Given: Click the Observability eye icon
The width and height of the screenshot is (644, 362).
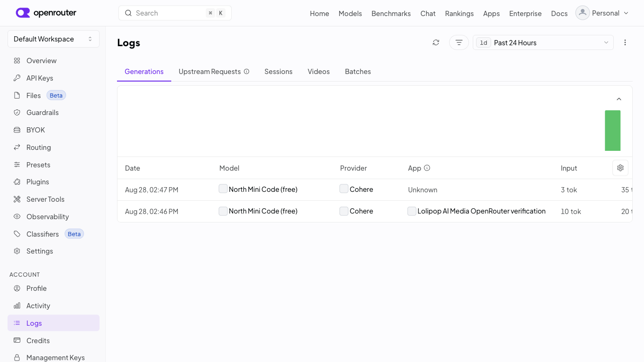Looking at the screenshot, I should click(17, 217).
